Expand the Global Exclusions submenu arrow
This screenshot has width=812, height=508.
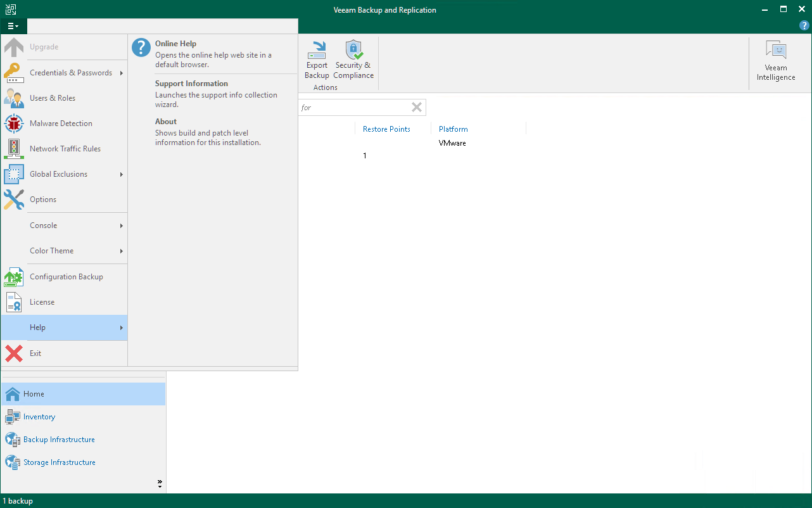(121, 174)
